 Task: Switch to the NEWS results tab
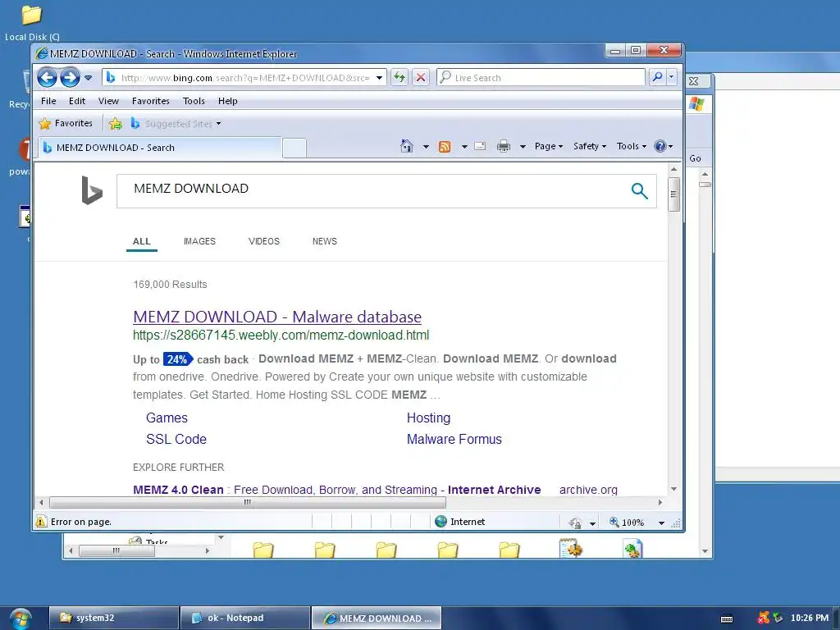pyautogui.click(x=325, y=242)
